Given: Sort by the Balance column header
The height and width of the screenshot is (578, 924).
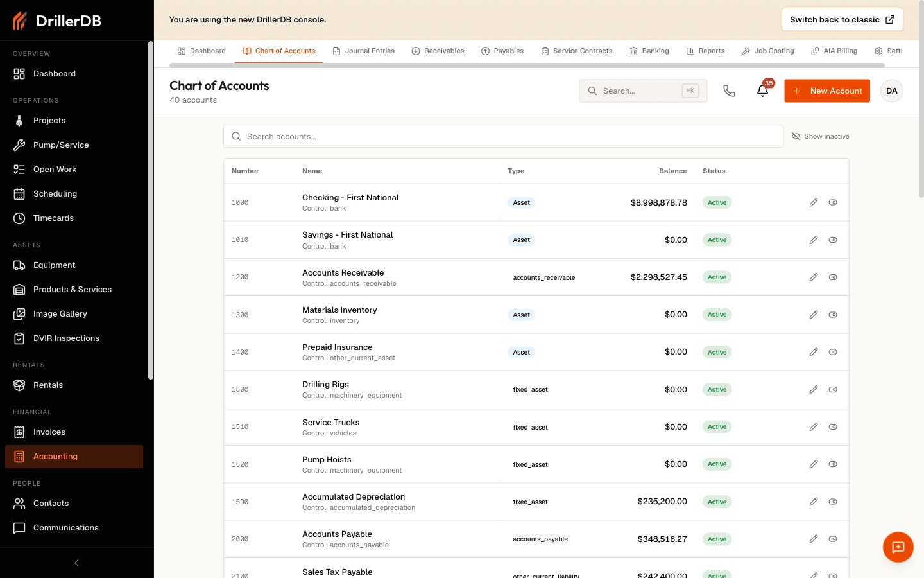Looking at the screenshot, I should coord(672,171).
